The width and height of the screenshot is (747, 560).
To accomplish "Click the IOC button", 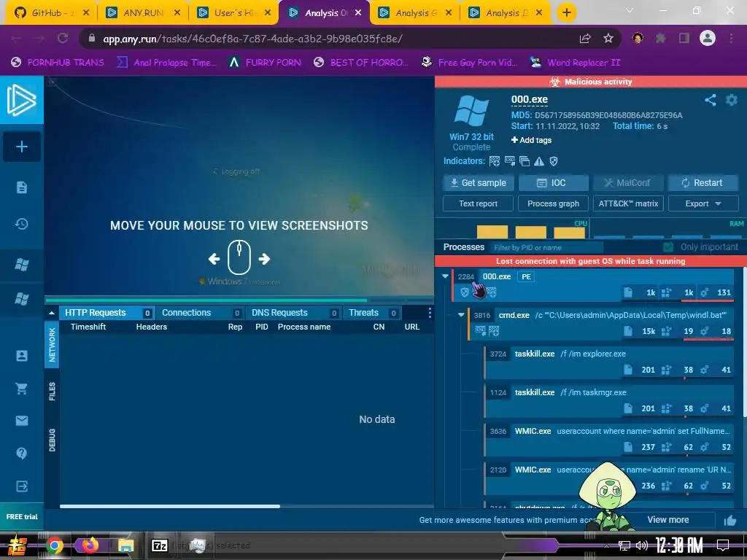I will tap(553, 183).
